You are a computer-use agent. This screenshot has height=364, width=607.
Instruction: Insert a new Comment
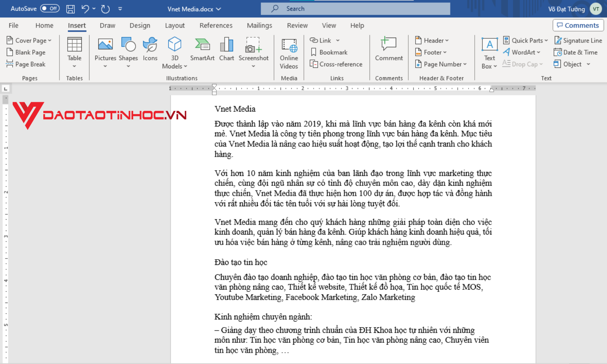pyautogui.click(x=388, y=50)
